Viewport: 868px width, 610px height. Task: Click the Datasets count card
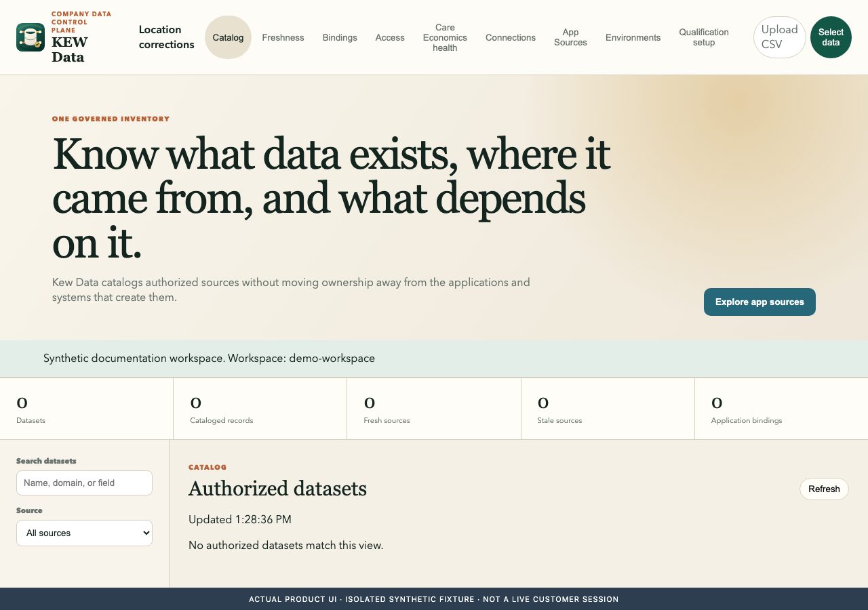pos(86,409)
